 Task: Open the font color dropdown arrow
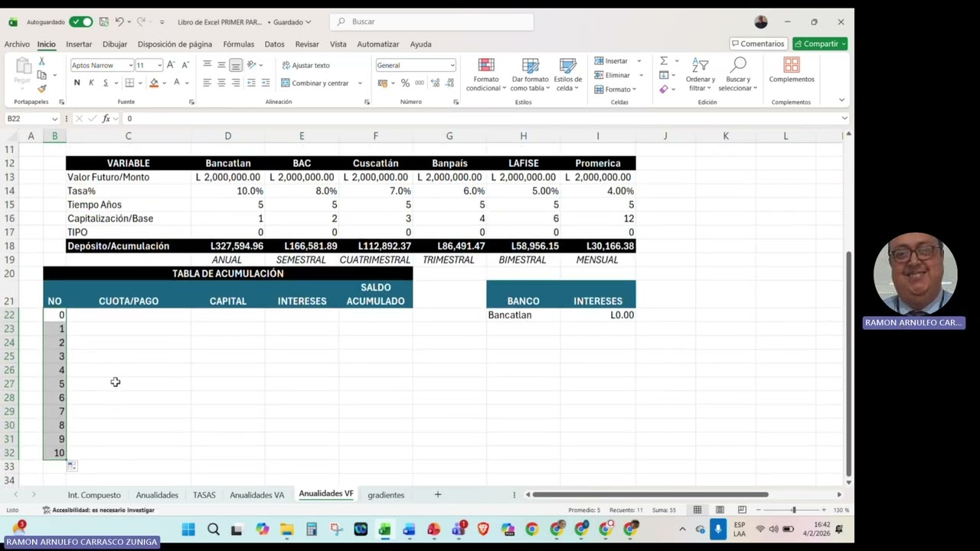coord(187,83)
